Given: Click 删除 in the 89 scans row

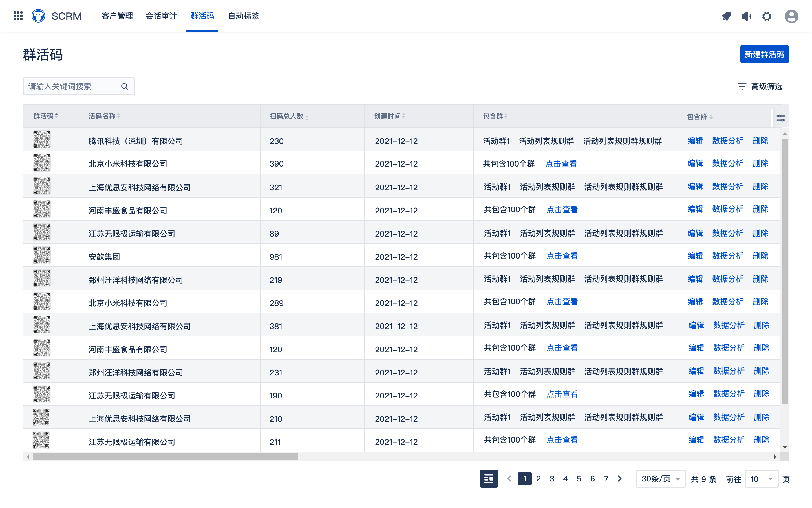Looking at the screenshot, I should pyautogui.click(x=760, y=233).
